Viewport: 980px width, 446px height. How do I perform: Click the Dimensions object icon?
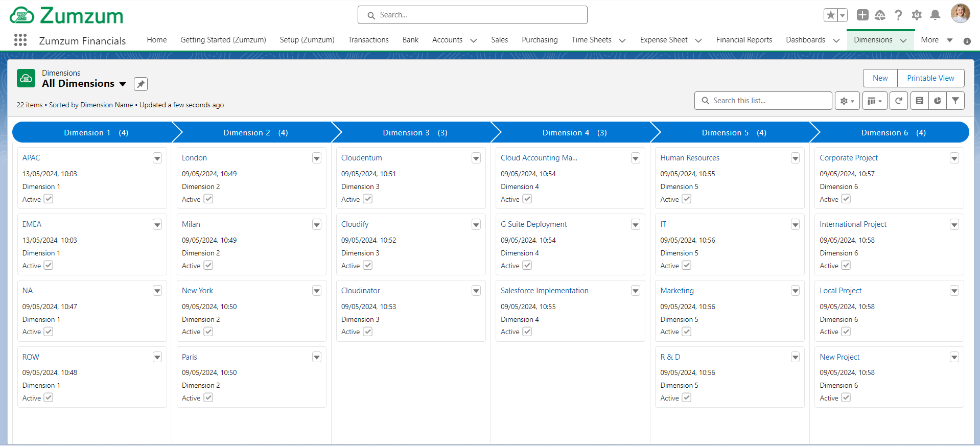(26, 78)
